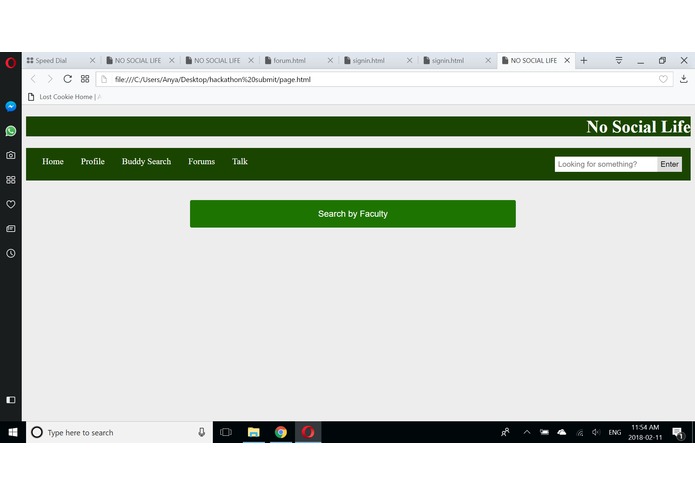This screenshot has height=494, width=695.
Task: Open Speed Dial from the sidebar grid icon
Action: coord(11,180)
